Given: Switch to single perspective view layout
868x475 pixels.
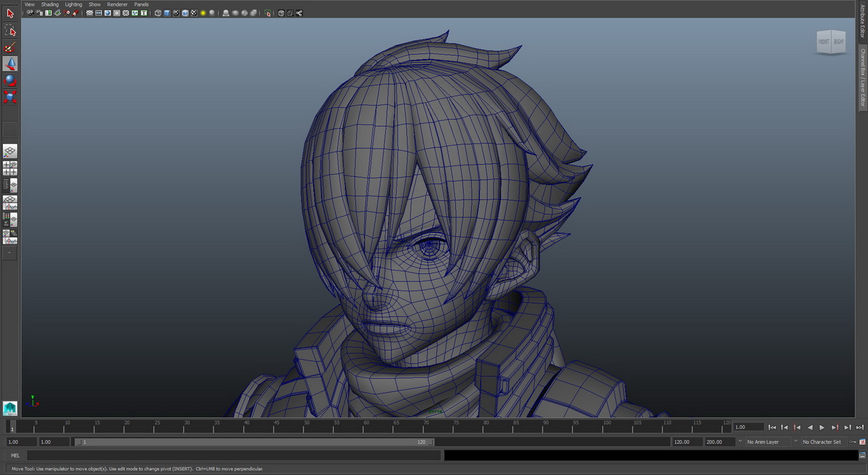Looking at the screenshot, I should [9, 151].
